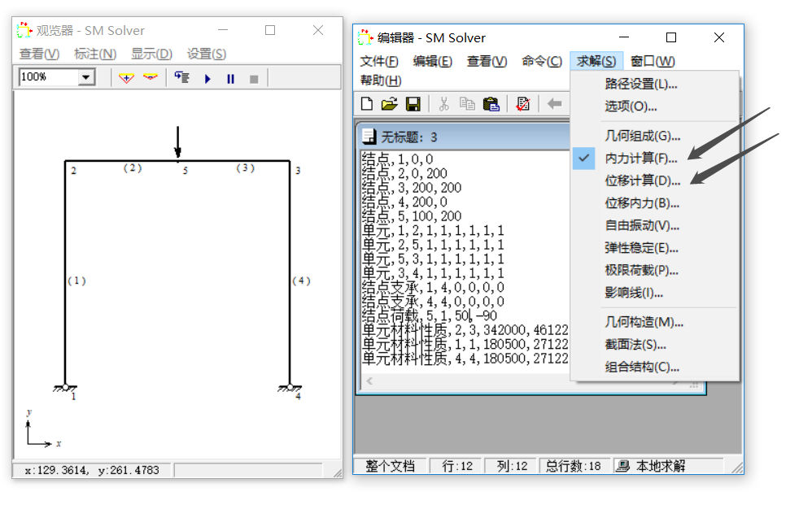
Task: Open the 标注(N) menu in the viewer window
Action: (x=95, y=54)
